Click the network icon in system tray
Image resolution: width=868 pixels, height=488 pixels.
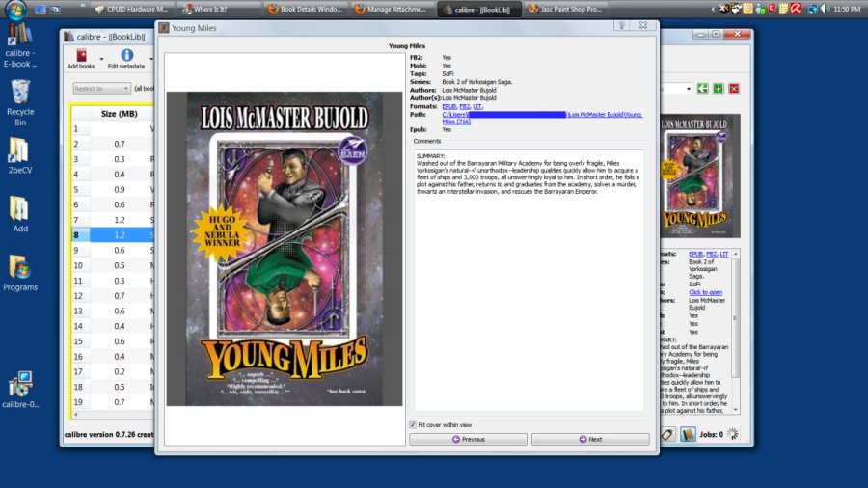coord(813,9)
